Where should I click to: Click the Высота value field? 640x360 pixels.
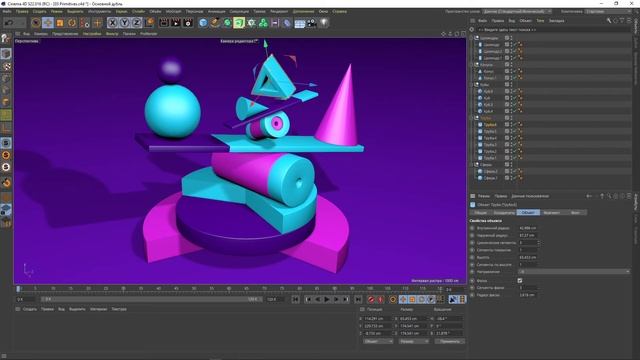(528, 257)
